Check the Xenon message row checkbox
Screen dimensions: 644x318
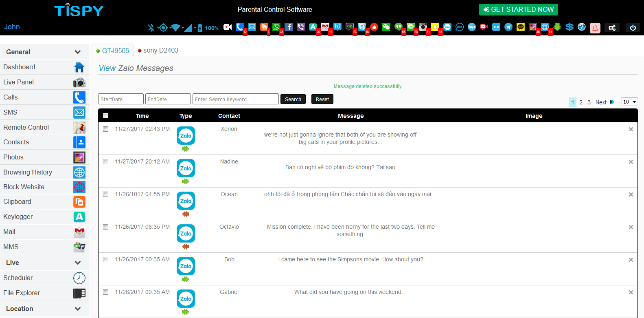[106, 129]
